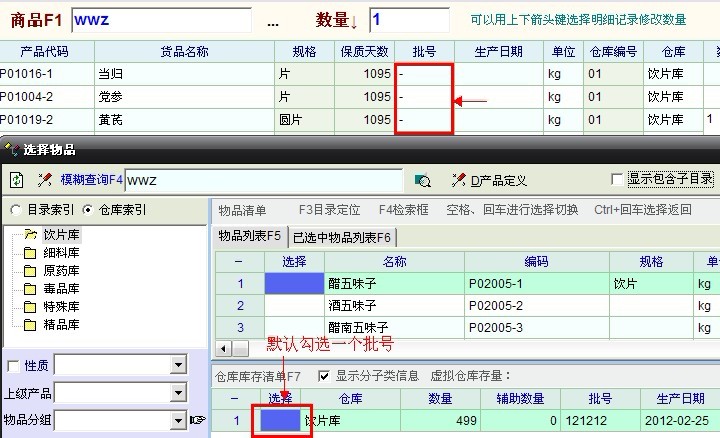720x438 pixels.
Task: Select the 精品库 folder icon
Action: click(31, 324)
